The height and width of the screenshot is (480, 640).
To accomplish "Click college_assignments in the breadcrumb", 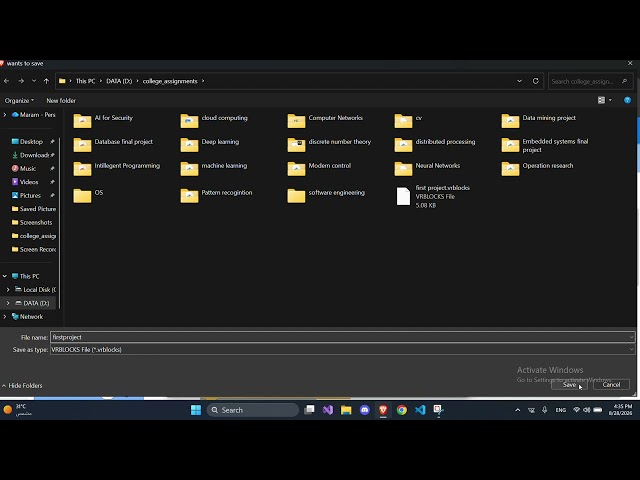I will coord(170,81).
